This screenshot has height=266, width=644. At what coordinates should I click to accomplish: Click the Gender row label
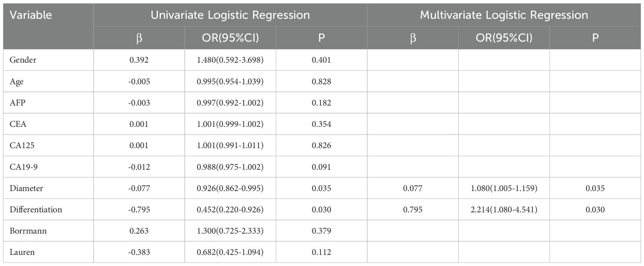23,60
